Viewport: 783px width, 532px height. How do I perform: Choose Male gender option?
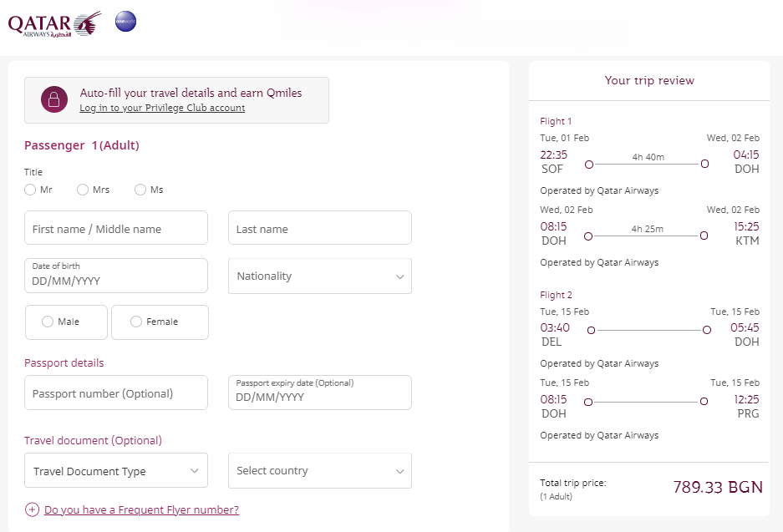[66, 322]
